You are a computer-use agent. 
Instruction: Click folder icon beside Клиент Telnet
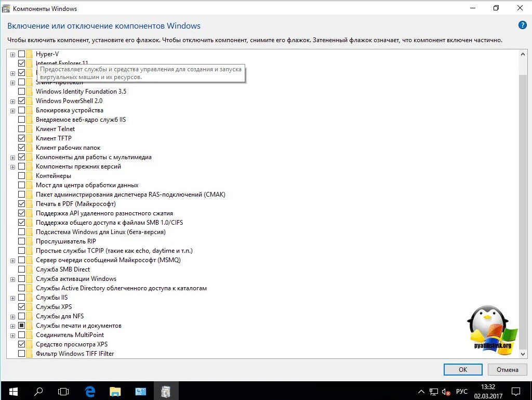[29, 128]
